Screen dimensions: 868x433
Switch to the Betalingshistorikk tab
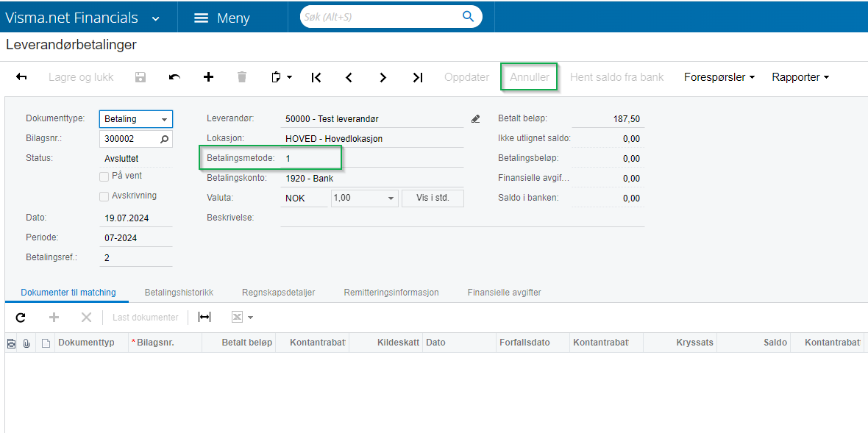coord(179,293)
